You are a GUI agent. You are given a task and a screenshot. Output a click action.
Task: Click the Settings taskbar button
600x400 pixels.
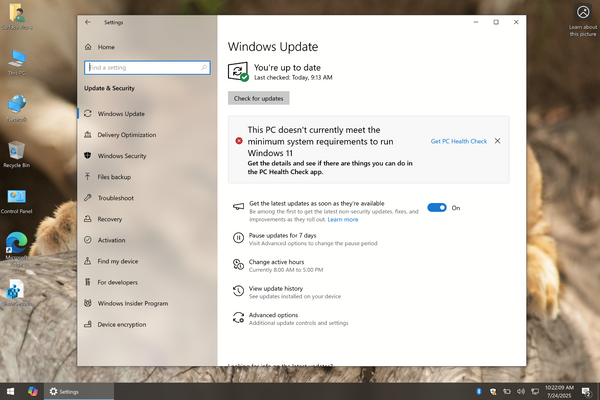click(78, 391)
